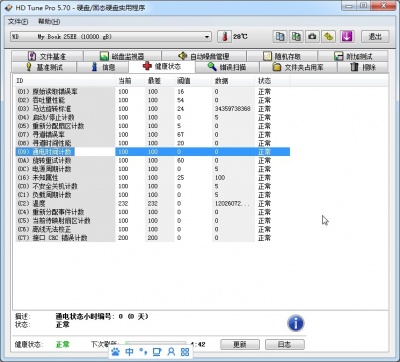Image resolution: width=400 pixels, height=362 pixels.
Task: Select the (C1) 负载周期计数 row
Action: point(153,195)
